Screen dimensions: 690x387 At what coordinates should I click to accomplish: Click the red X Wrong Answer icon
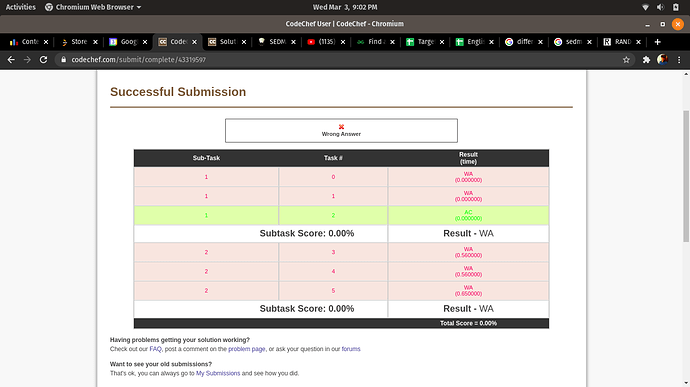[x=341, y=127]
